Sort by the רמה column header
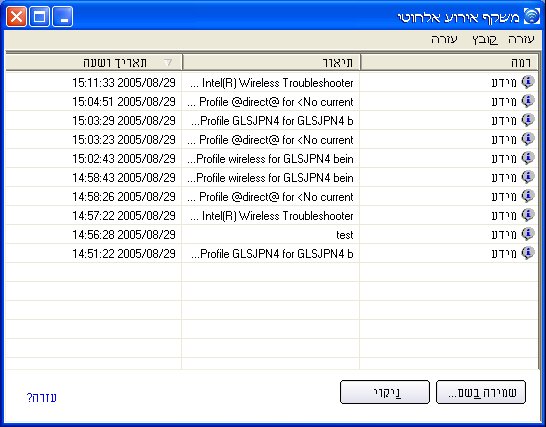The height and width of the screenshot is (427, 546). click(450, 62)
